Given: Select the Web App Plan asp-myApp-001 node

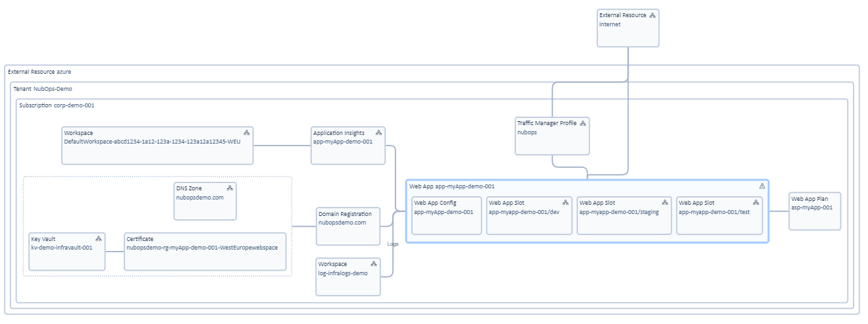Looking at the screenshot, I should pos(815,211).
